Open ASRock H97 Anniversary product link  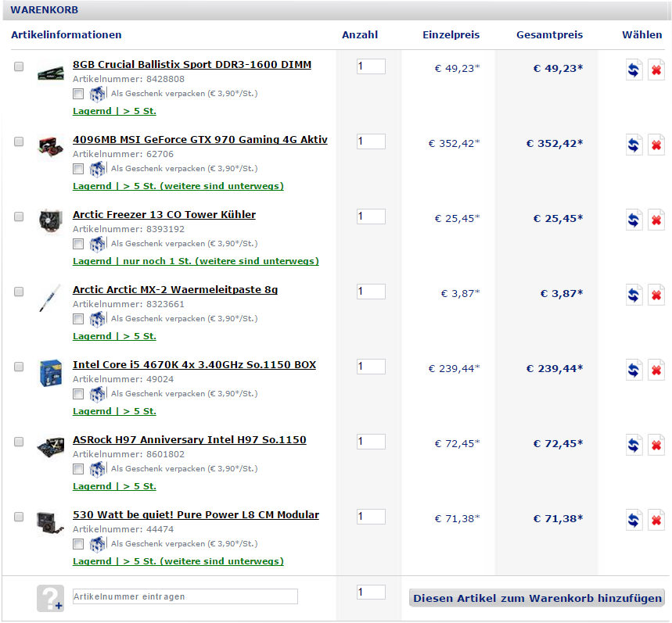[x=189, y=440]
